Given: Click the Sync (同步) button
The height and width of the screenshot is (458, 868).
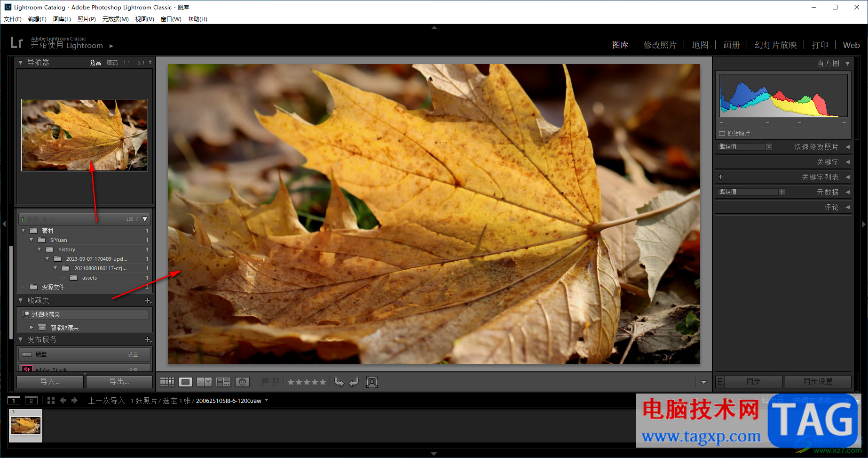Looking at the screenshot, I should tap(754, 381).
